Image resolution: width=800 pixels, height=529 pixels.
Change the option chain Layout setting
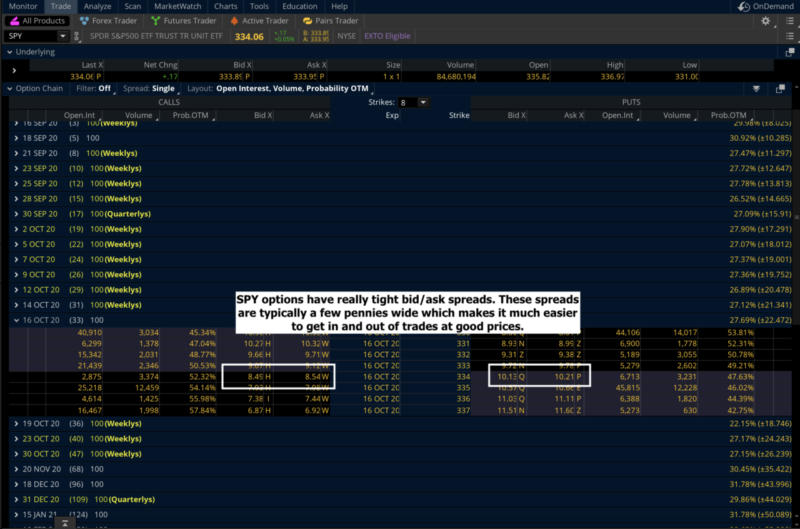coord(280,89)
